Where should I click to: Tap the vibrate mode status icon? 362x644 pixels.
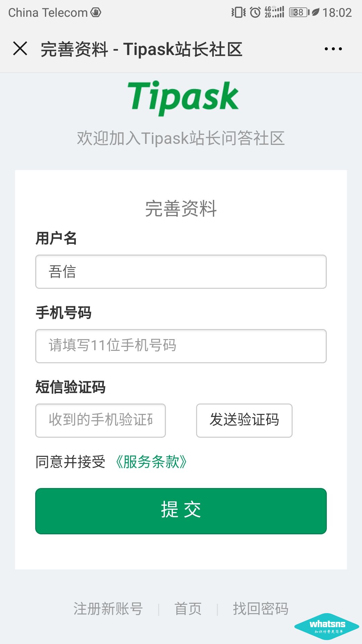tap(238, 13)
